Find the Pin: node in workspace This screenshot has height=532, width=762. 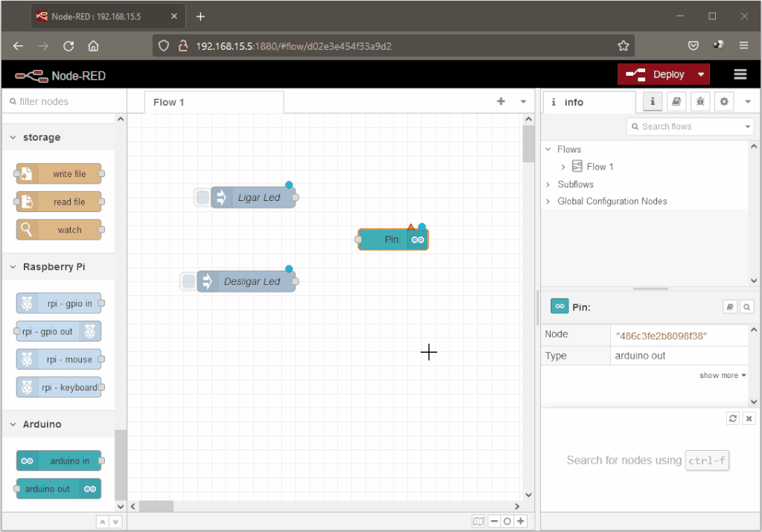pos(746,307)
